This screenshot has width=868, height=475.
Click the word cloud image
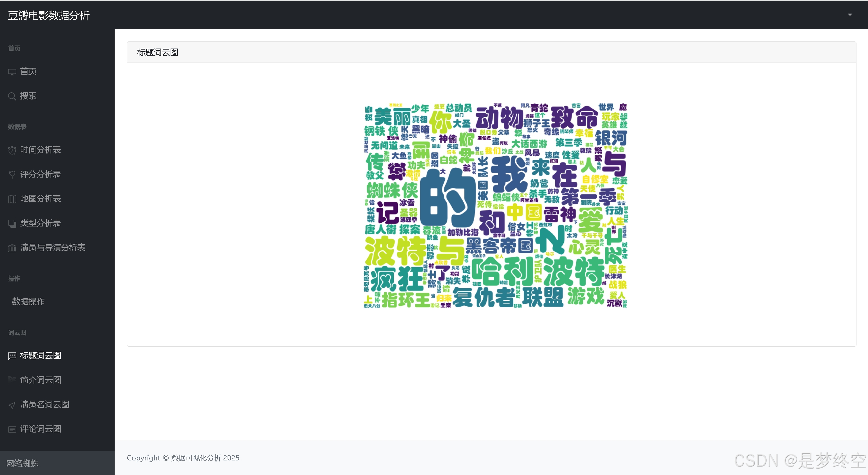[x=495, y=206]
